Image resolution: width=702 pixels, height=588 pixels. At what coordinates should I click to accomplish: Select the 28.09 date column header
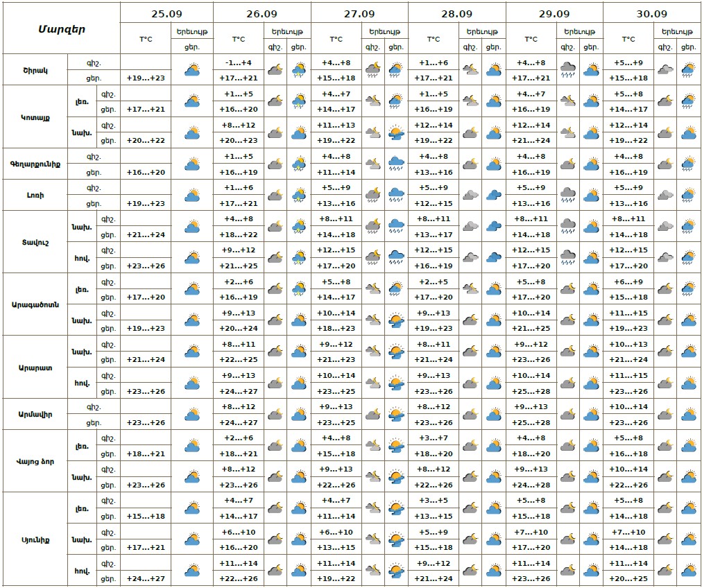pyautogui.click(x=456, y=13)
